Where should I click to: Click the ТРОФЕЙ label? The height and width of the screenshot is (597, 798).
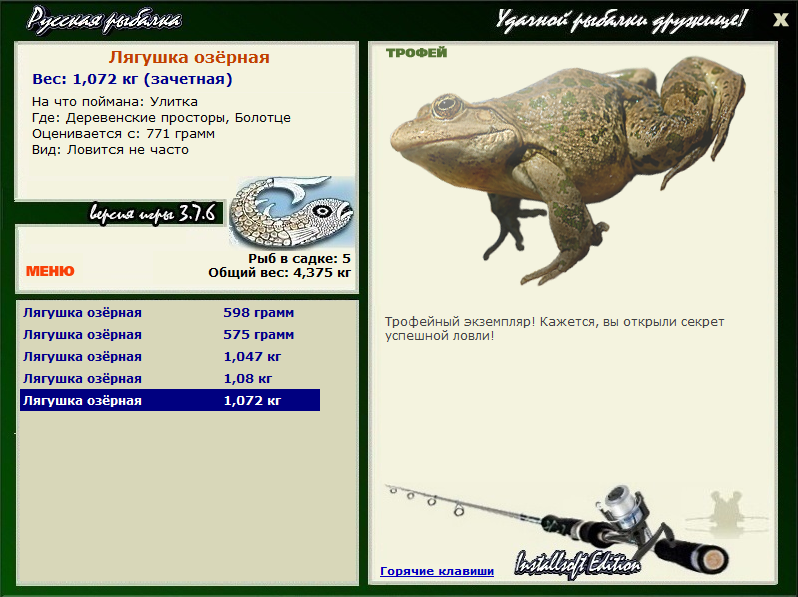point(416,52)
